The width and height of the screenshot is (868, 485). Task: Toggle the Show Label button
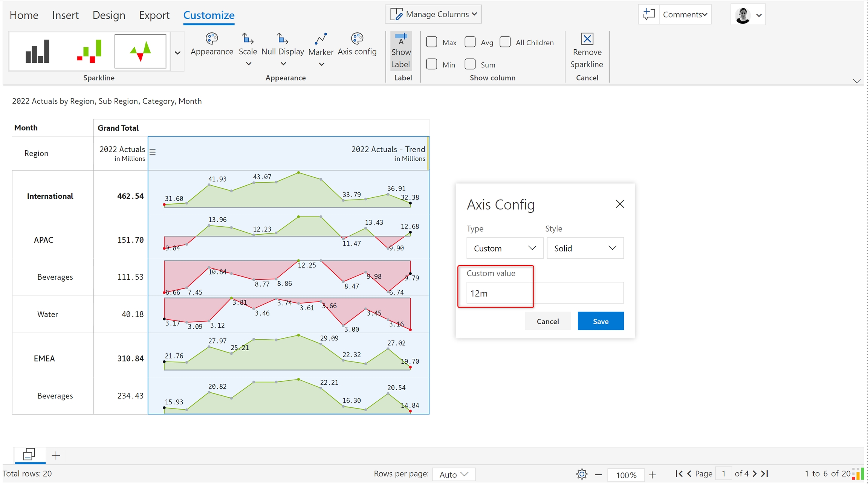click(400, 51)
